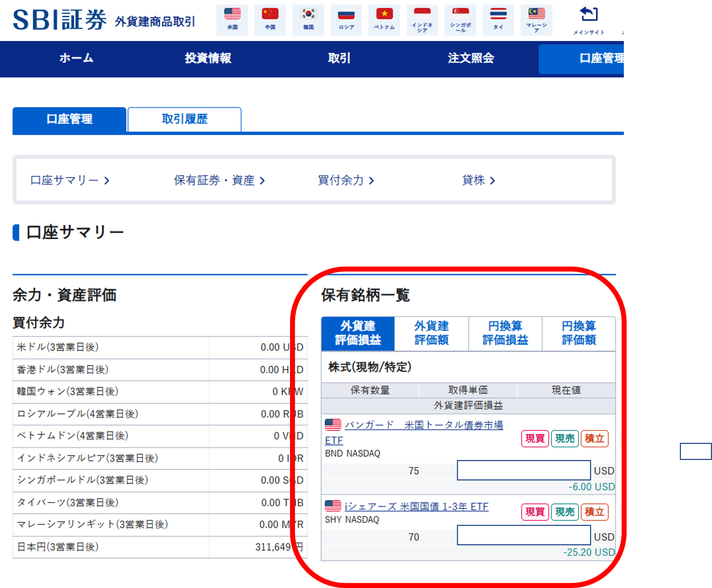Click the 現在値 column header
The height and width of the screenshot is (588, 712).
coord(566,390)
